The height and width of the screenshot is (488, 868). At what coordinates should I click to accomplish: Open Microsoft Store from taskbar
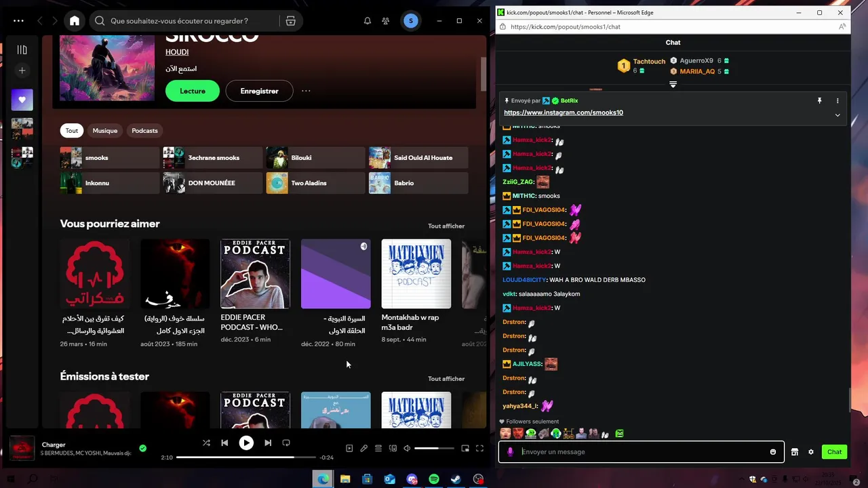367,479
